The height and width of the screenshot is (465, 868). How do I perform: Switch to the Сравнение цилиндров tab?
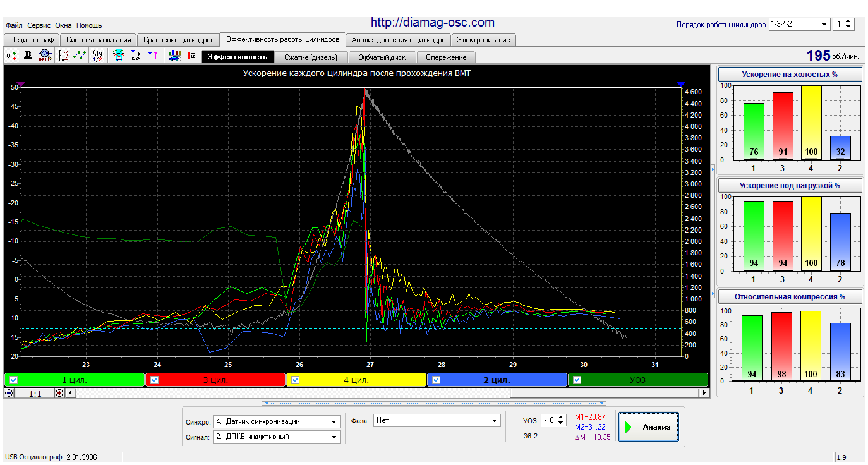[178, 40]
